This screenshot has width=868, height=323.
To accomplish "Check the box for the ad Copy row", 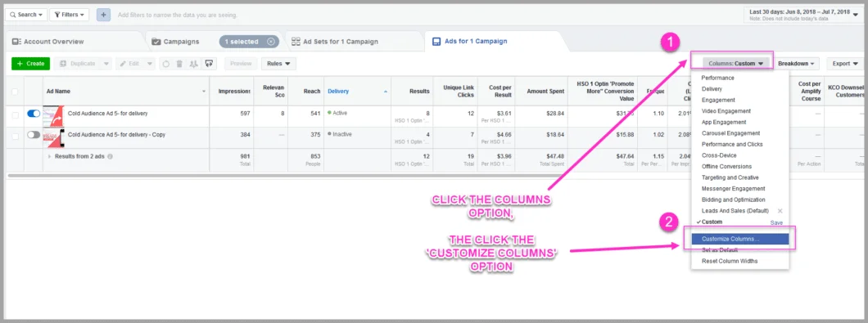I will pyautogui.click(x=15, y=136).
